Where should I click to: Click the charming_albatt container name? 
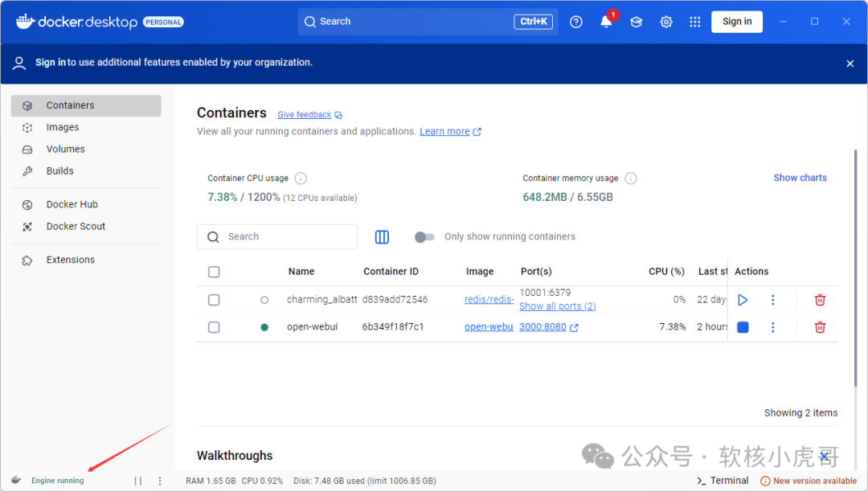click(x=321, y=299)
